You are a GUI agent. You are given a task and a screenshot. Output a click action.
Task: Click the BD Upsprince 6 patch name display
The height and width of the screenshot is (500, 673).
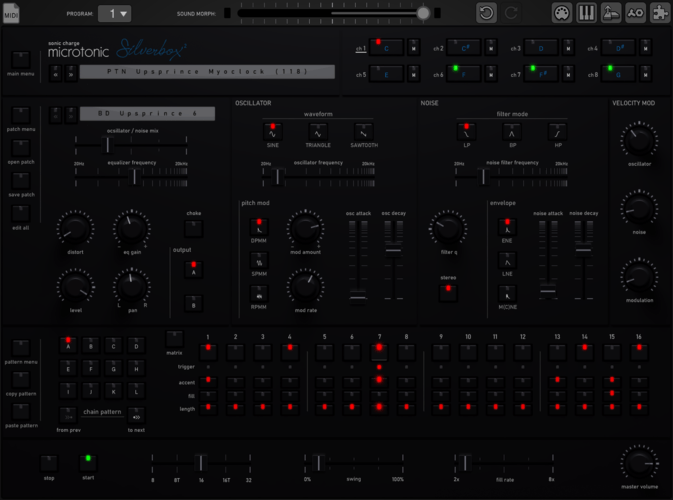[x=147, y=114]
